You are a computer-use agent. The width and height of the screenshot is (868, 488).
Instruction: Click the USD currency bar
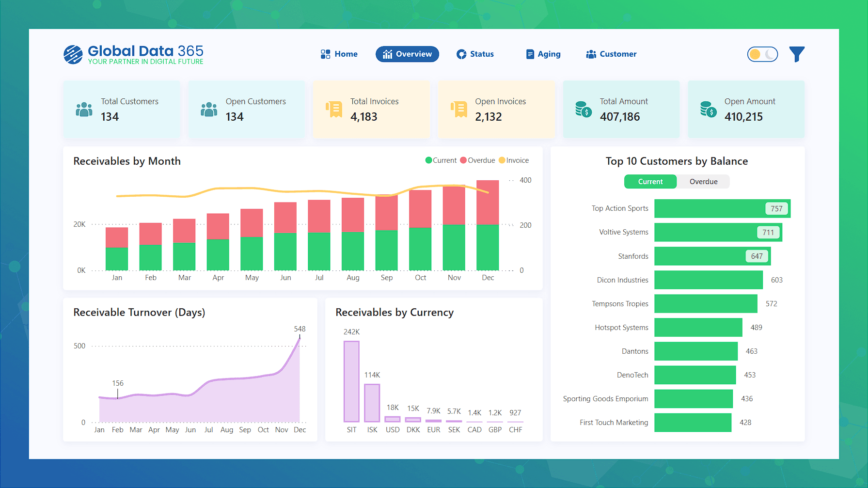click(x=393, y=419)
